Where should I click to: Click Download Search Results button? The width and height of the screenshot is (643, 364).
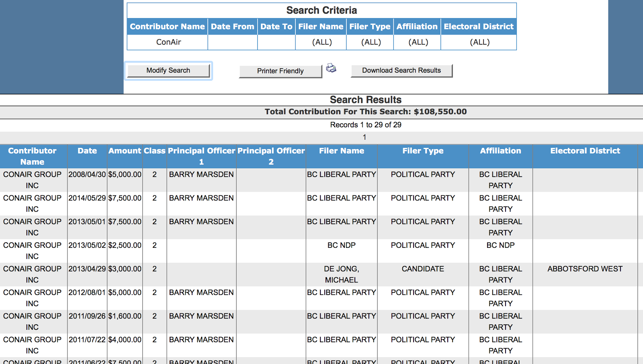(x=401, y=71)
